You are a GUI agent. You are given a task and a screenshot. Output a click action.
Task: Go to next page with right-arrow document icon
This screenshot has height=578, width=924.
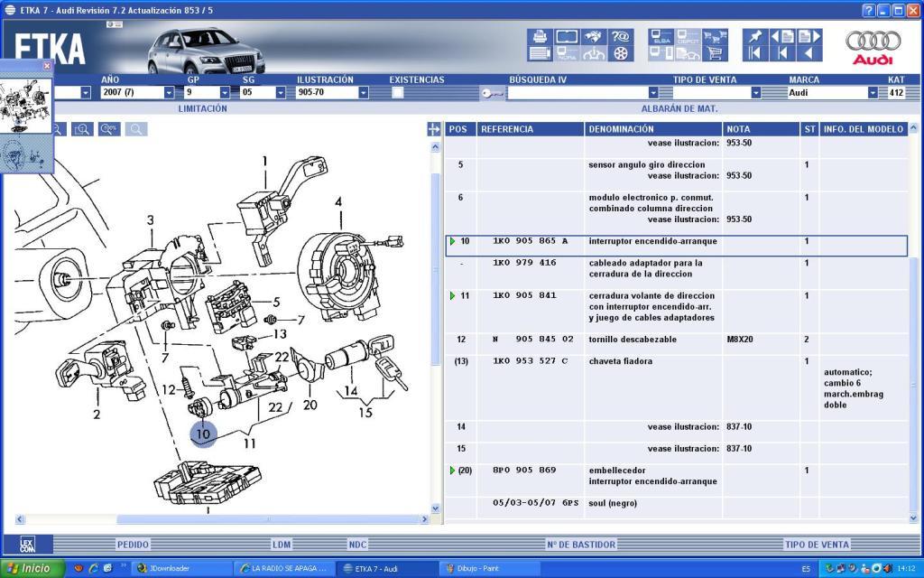809,36
